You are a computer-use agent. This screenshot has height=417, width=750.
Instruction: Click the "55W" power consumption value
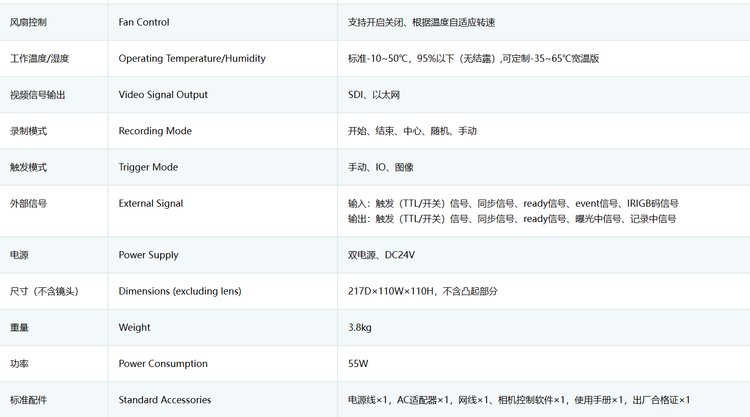pos(358,364)
